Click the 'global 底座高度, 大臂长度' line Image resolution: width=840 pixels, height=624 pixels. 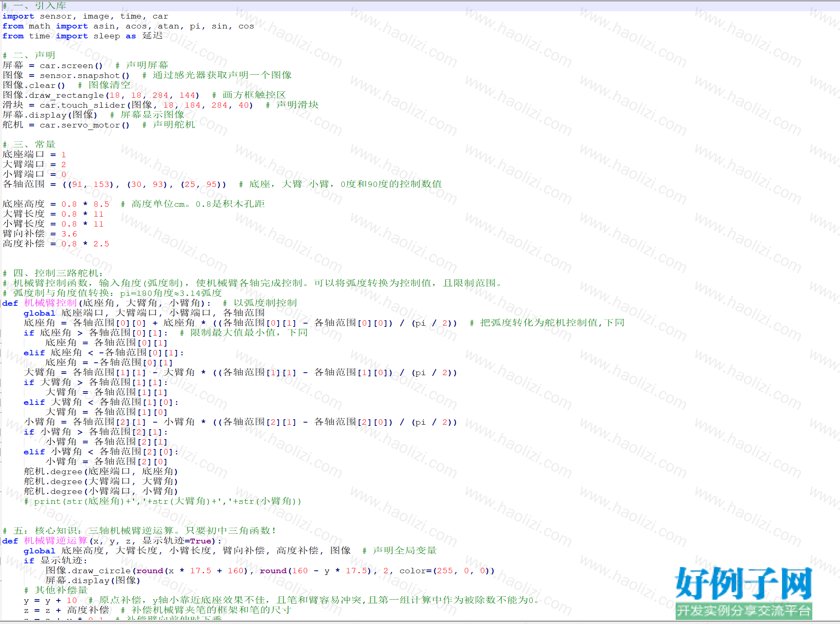[187, 551]
